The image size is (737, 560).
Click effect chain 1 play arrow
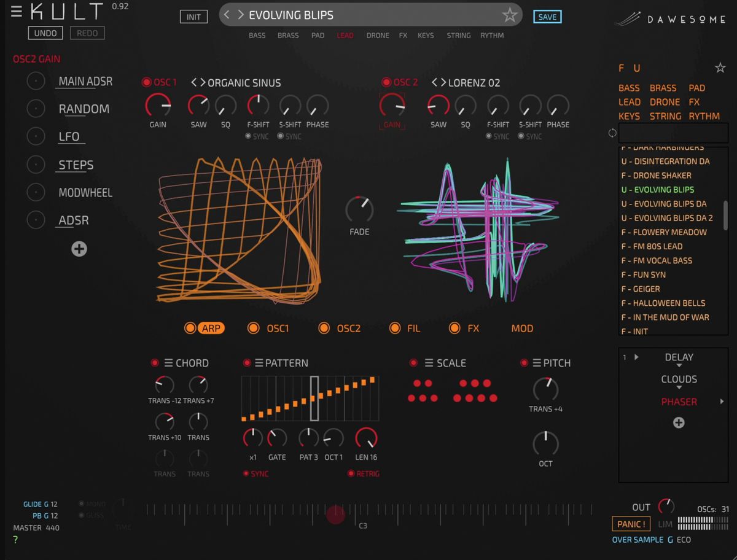(x=636, y=357)
